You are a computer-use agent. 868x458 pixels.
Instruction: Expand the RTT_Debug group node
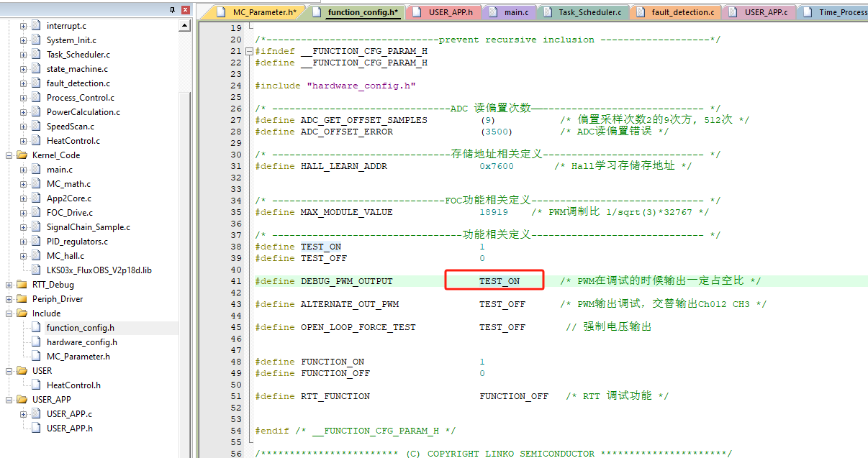tap(9, 285)
